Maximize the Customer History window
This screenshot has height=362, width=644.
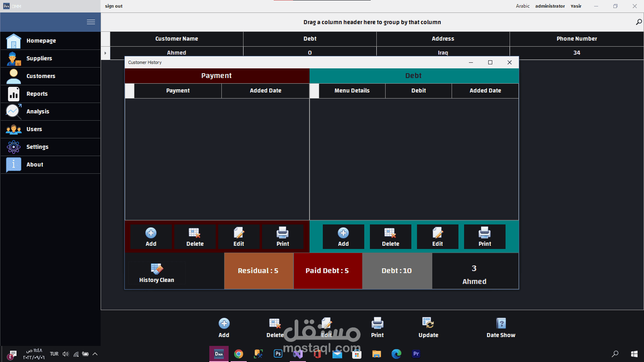pyautogui.click(x=490, y=62)
